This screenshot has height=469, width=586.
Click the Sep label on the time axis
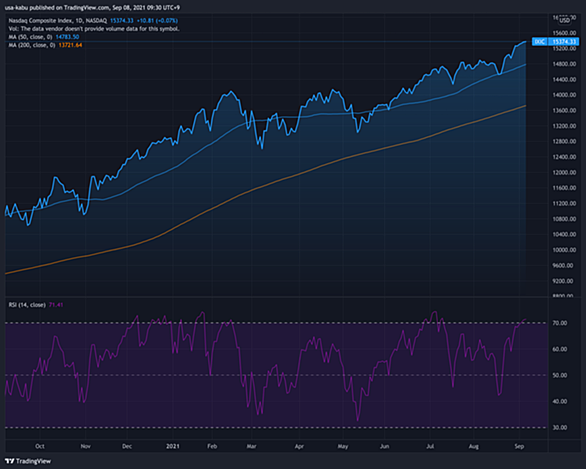[x=519, y=446]
